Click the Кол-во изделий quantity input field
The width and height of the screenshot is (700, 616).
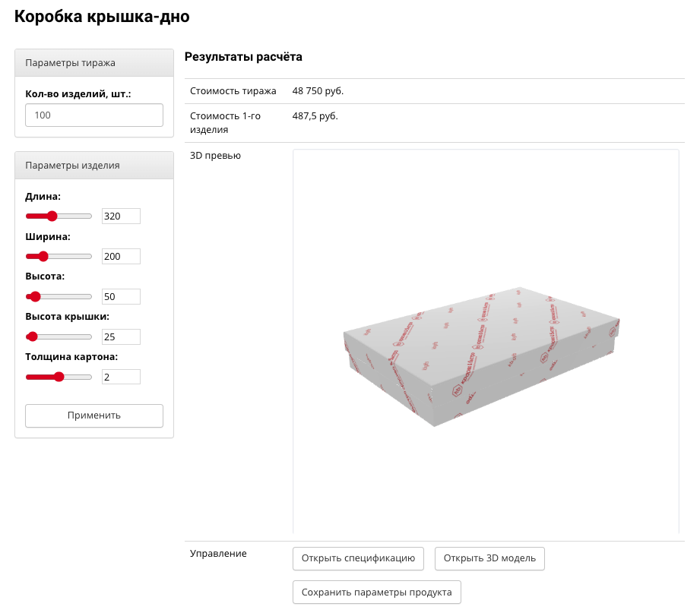(x=94, y=115)
